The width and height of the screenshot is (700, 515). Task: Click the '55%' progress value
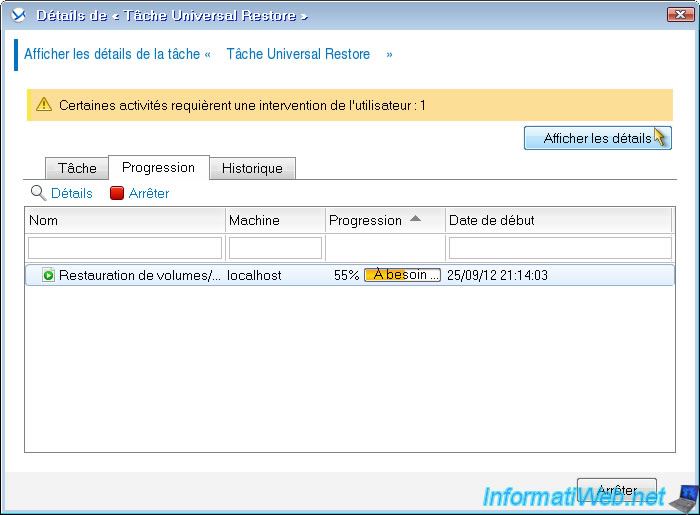point(346,275)
